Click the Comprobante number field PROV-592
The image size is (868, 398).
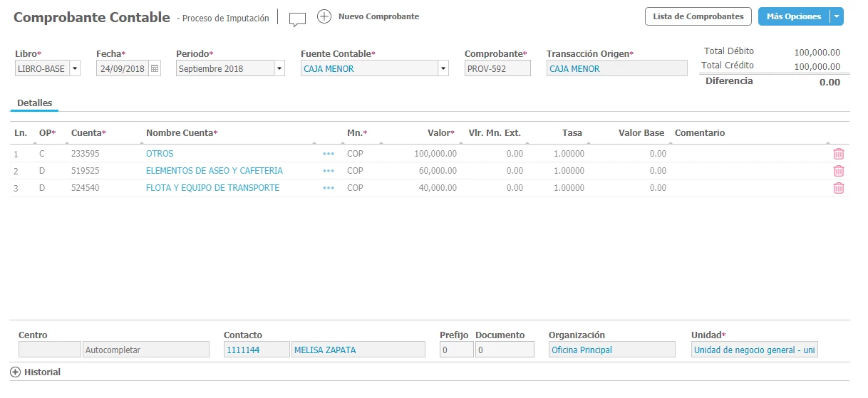pyautogui.click(x=497, y=68)
